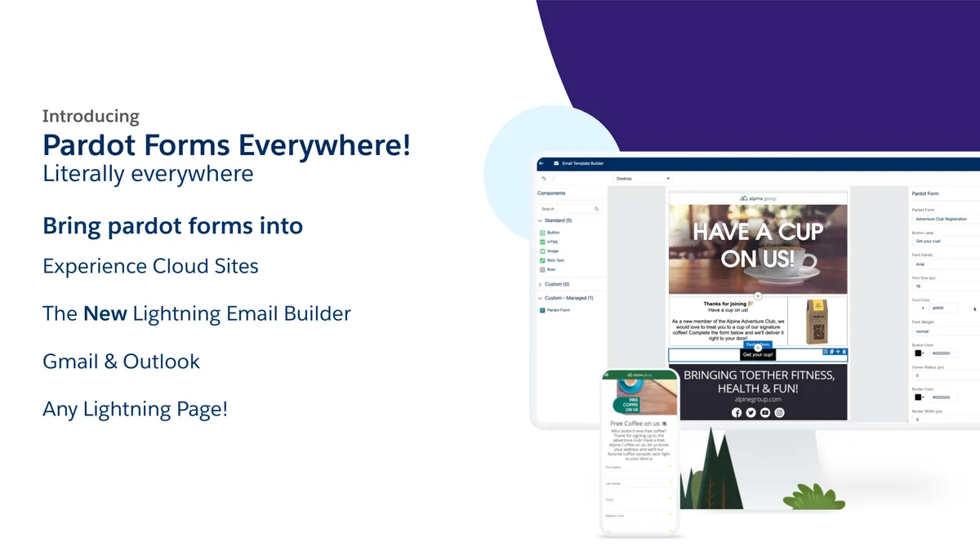Click the plus circle below the hero image
This screenshot has width=980, height=551.
click(758, 295)
